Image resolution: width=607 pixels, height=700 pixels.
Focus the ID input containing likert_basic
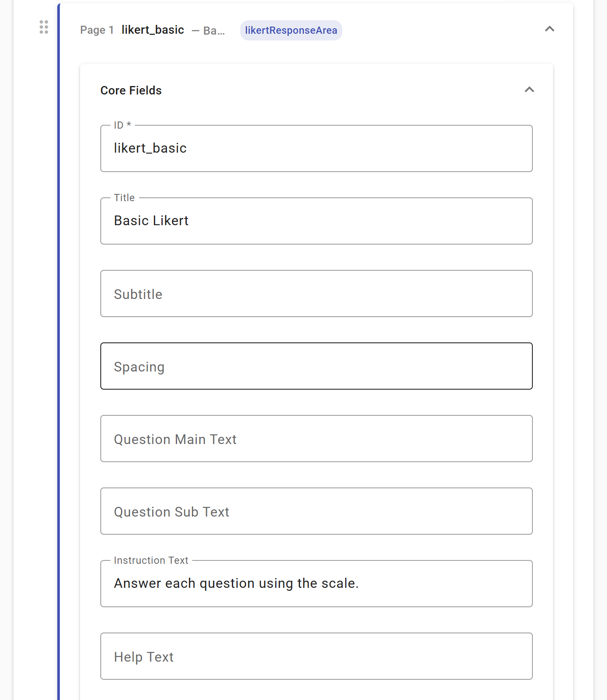pyautogui.click(x=316, y=148)
